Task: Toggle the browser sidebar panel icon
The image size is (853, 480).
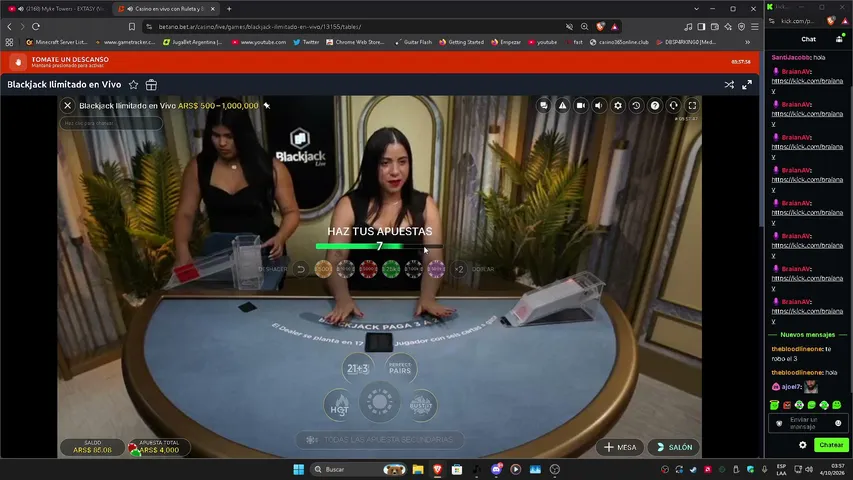Action: [x=701, y=27]
